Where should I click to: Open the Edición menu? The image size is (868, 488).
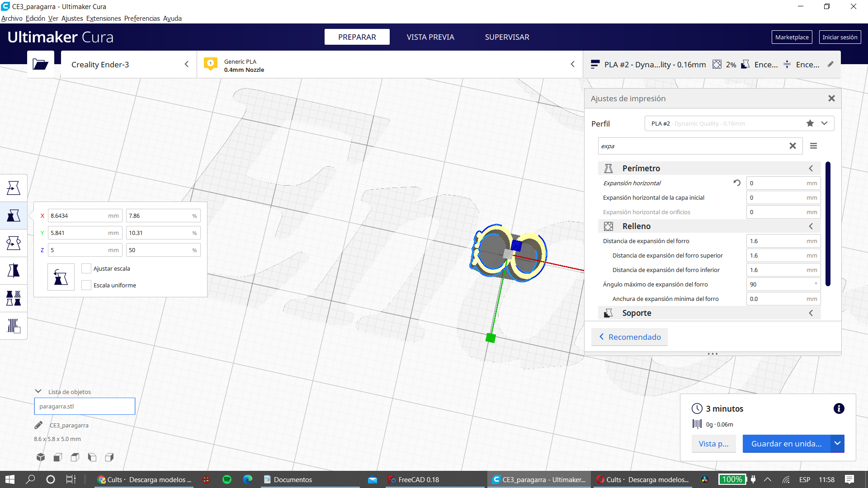click(35, 19)
